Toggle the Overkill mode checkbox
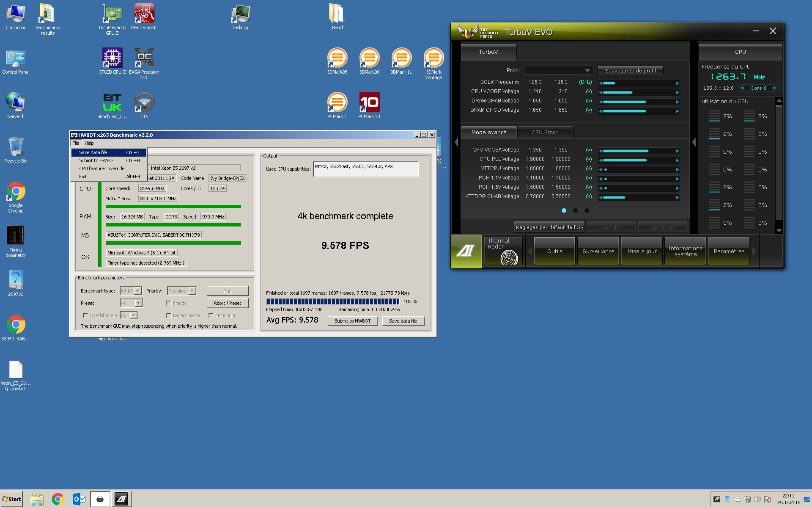This screenshot has height=508, width=812. (85, 315)
